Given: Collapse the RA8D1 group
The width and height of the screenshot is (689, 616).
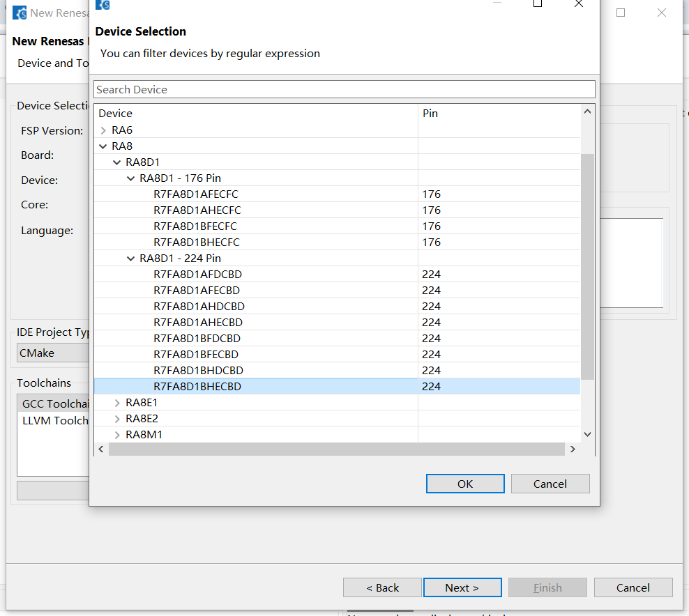Looking at the screenshot, I should 117,162.
